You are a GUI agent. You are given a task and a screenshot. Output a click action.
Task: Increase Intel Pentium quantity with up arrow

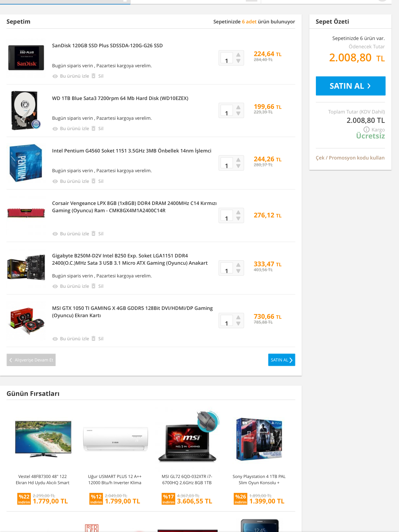[x=238, y=160]
